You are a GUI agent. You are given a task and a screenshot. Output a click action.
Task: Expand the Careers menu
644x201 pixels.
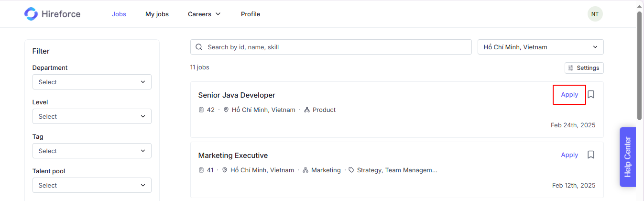204,14
